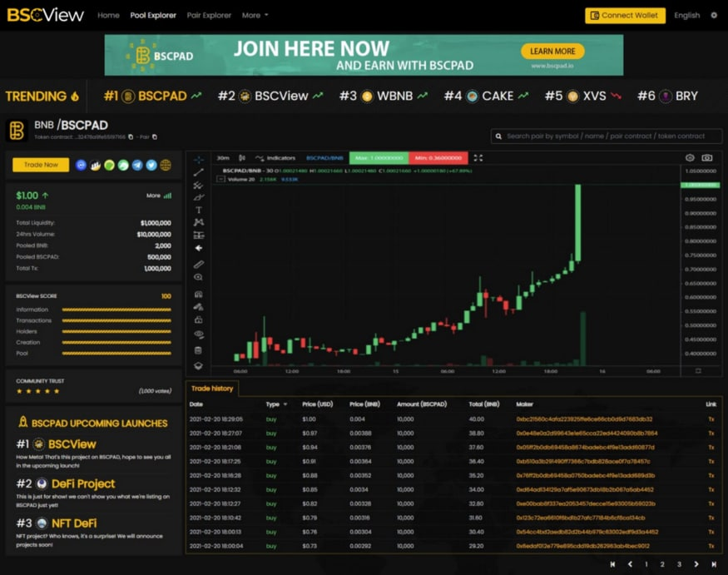
Task: Copy the token contract address
Action: coord(131,137)
